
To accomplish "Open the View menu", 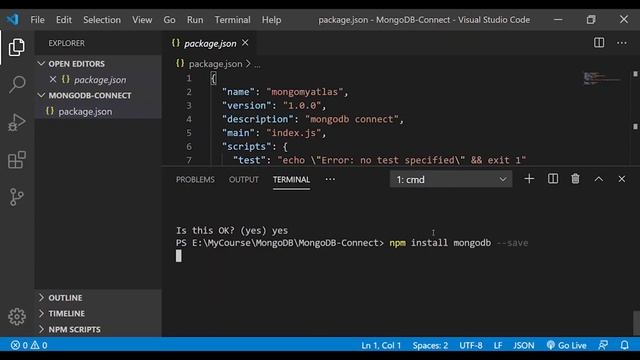I will click(x=142, y=20).
